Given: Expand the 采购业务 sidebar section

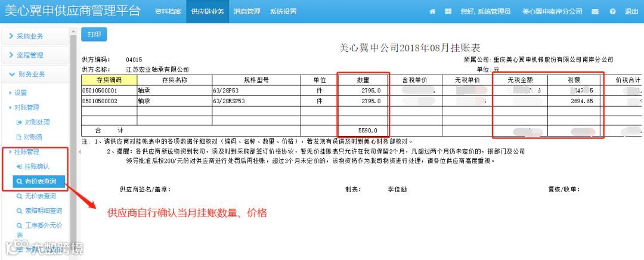Looking at the screenshot, I should 35,36.
